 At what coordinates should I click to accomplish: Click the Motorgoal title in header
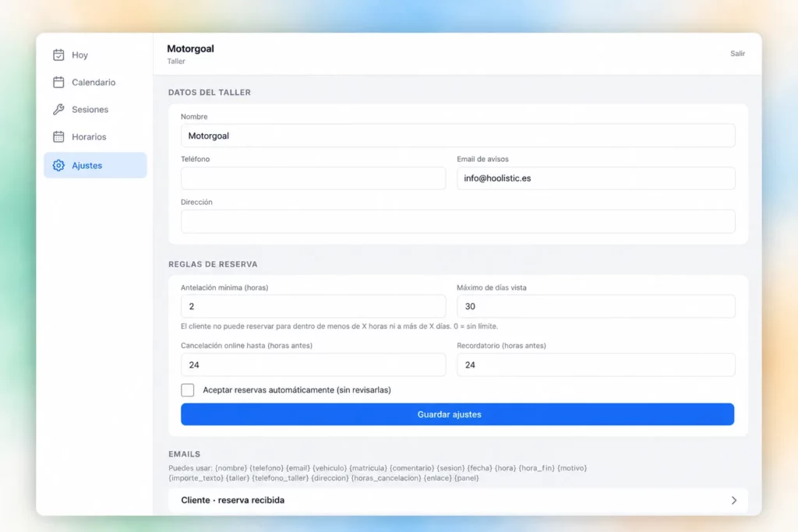190,49
